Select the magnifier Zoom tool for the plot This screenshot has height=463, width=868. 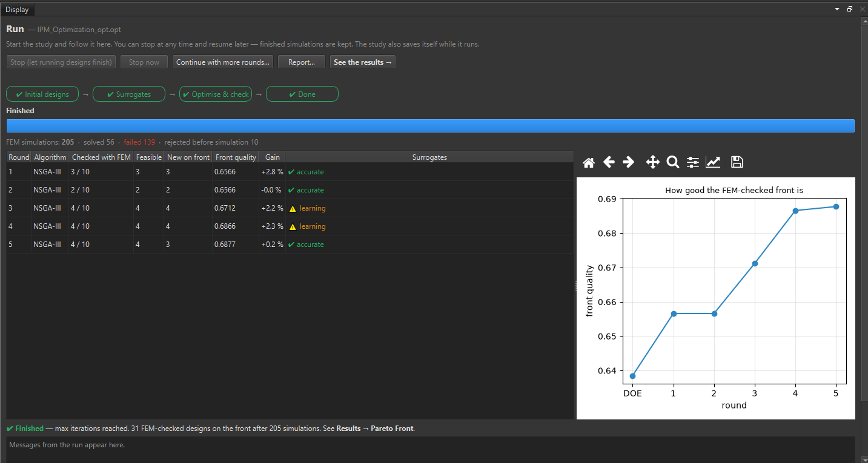672,162
